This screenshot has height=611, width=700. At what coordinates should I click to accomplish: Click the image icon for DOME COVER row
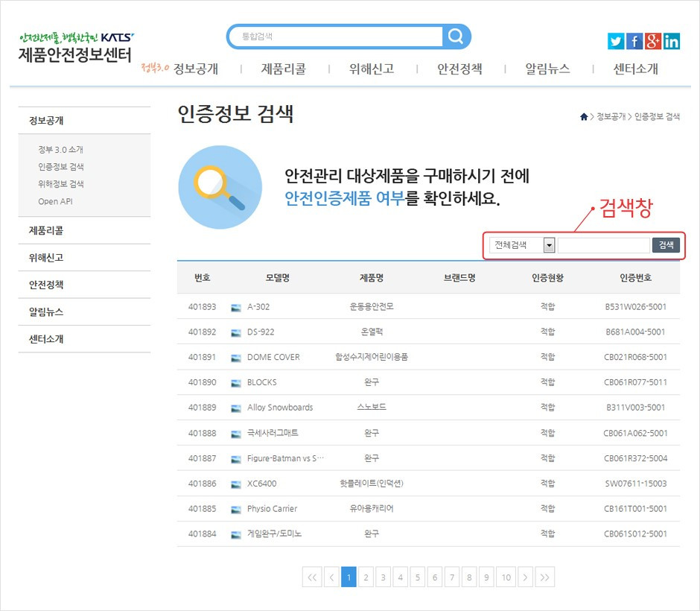tap(236, 358)
